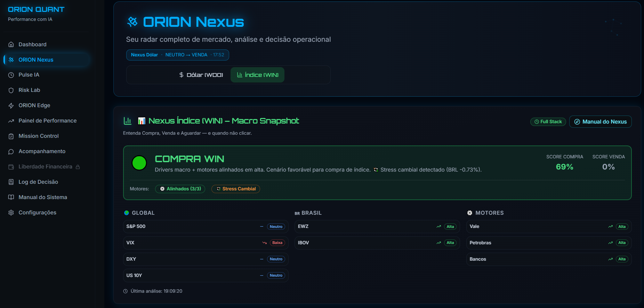Click the Risk Lab shield icon
Screen dimensions: 644x308
(11, 90)
